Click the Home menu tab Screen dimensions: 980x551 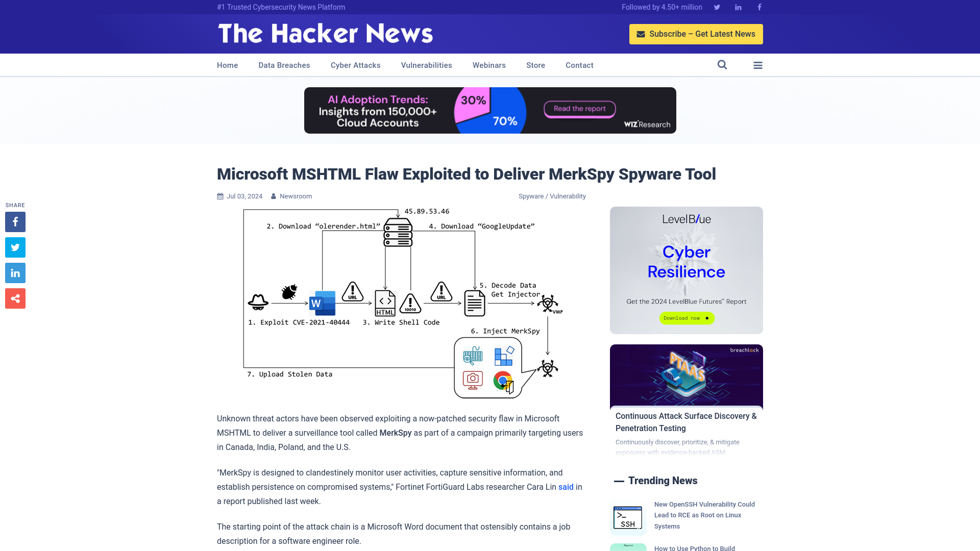coord(227,65)
